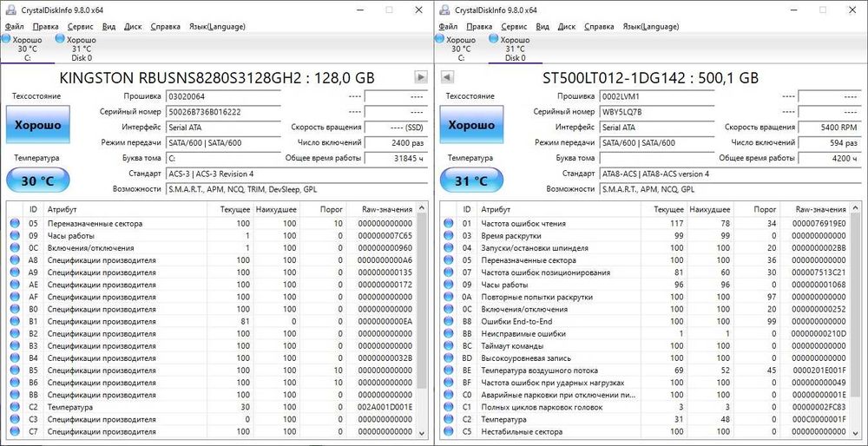Click KINGSTON serial number field 50026B736B016222
The height and width of the screenshot is (446, 868).
click(222, 112)
